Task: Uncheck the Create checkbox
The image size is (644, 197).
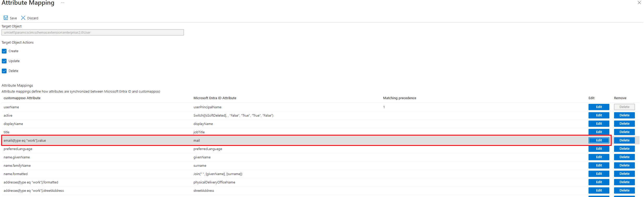Action: [4, 51]
